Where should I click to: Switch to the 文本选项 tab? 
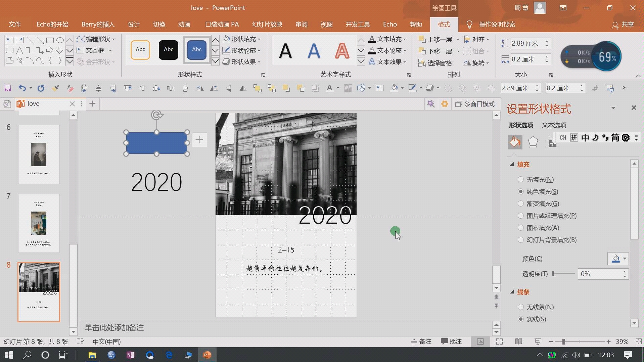(553, 125)
